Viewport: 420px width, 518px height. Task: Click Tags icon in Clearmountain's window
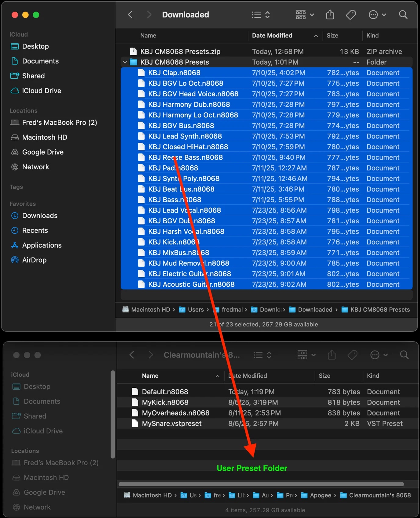pos(352,355)
